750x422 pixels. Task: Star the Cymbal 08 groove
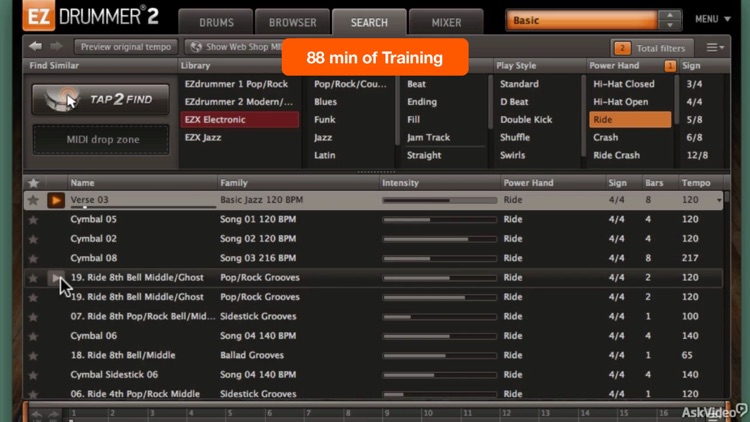[33, 258]
